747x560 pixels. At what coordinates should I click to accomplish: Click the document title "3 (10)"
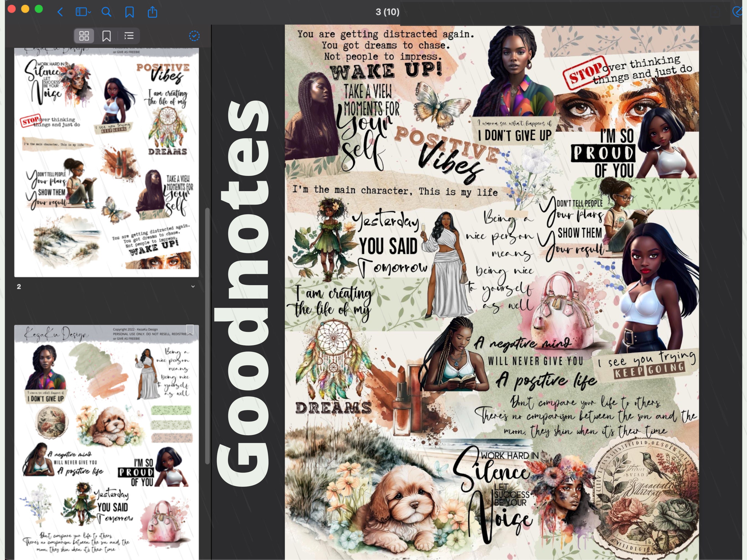pos(387,12)
